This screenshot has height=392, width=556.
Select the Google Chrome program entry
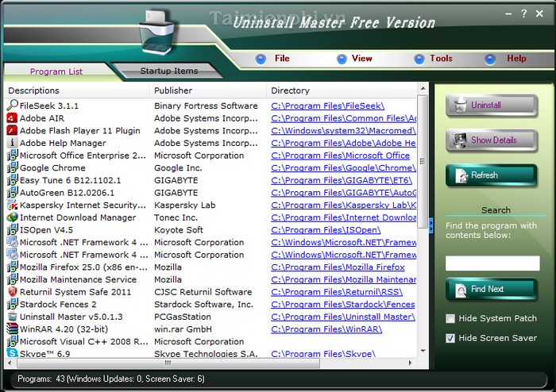[x=52, y=168]
